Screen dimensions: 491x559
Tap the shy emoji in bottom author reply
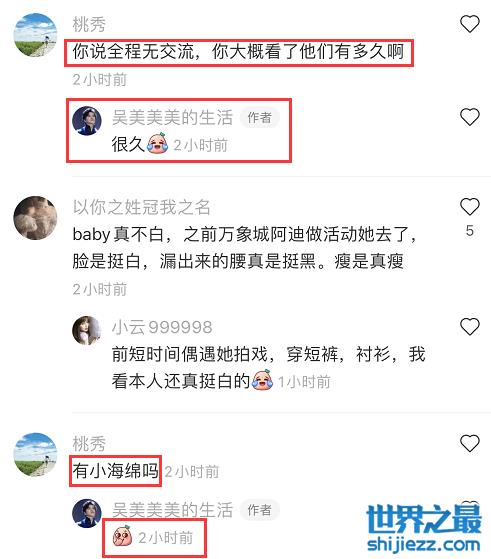(123, 537)
